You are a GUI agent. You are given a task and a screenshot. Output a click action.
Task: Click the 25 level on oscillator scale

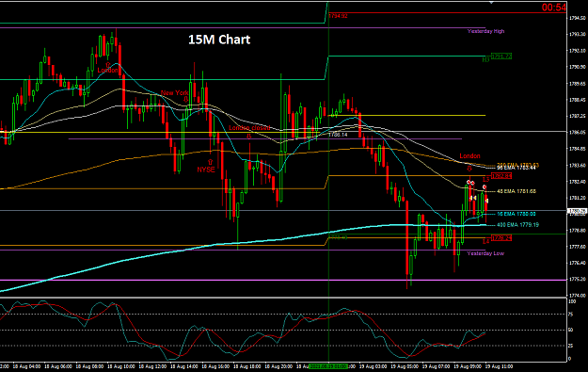[571, 346]
